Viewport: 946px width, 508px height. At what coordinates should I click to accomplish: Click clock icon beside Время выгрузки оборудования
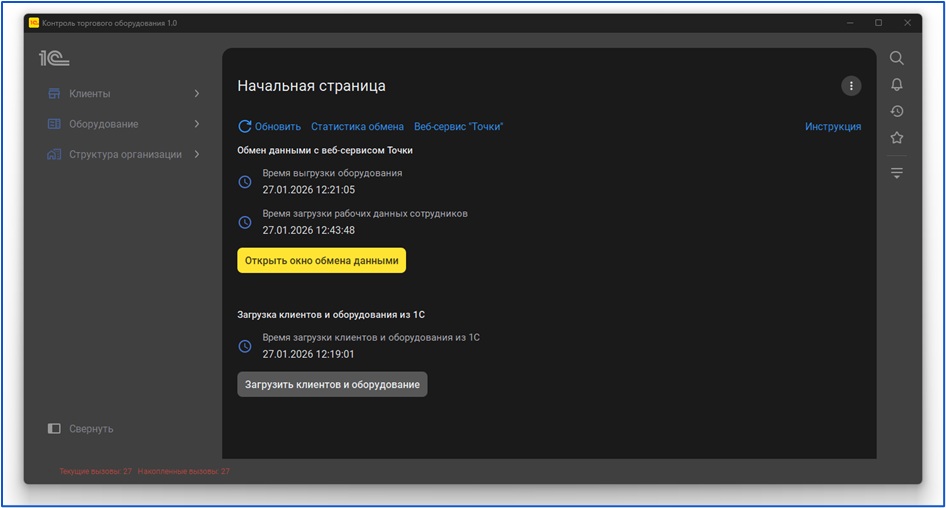244,182
